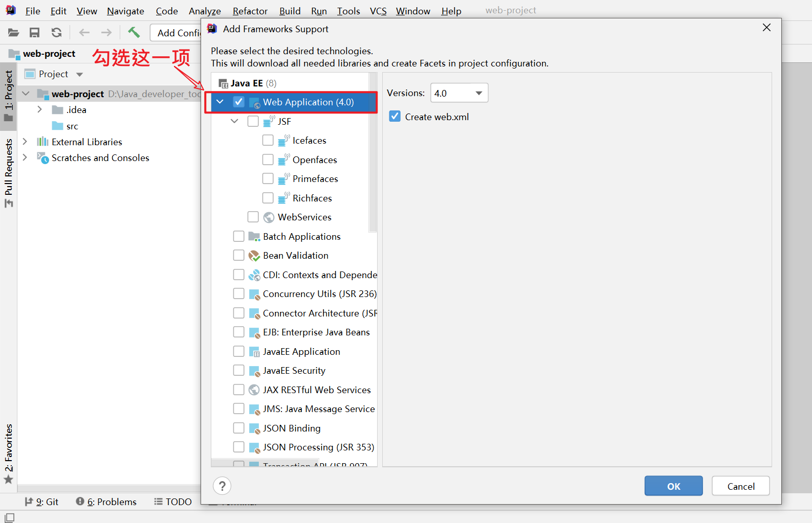Viewport: 812px width, 523px height.
Task: Click the Synchronize refresh toolbar icon
Action: 56,33
